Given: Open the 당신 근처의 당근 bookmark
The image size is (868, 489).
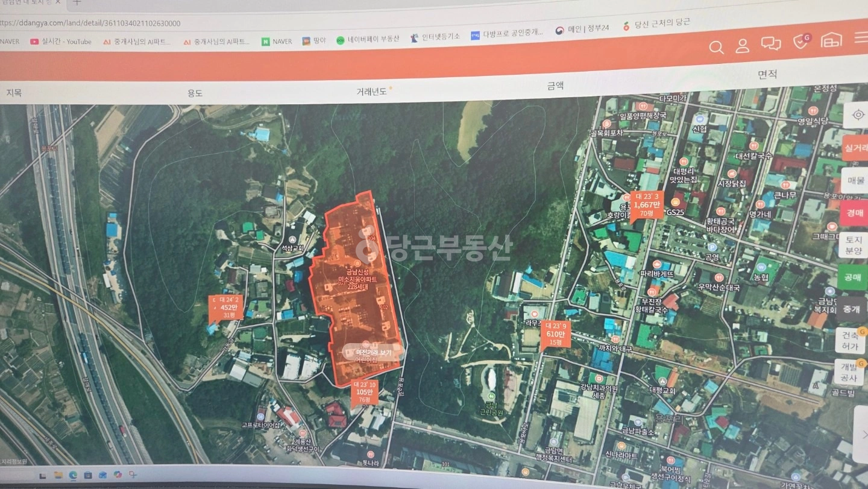Looking at the screenshot, I should coord(656,24).
